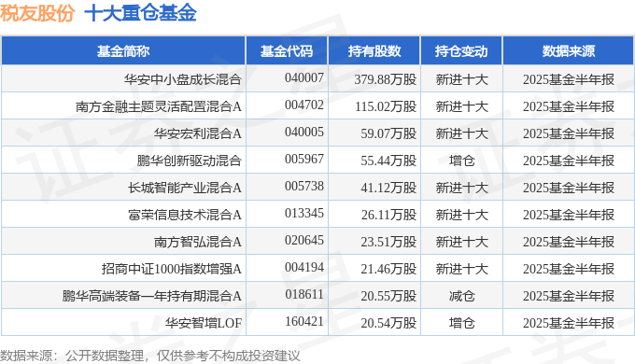Click the 十大重仓基金 heading
635x364 pixels.
[140, 12]
